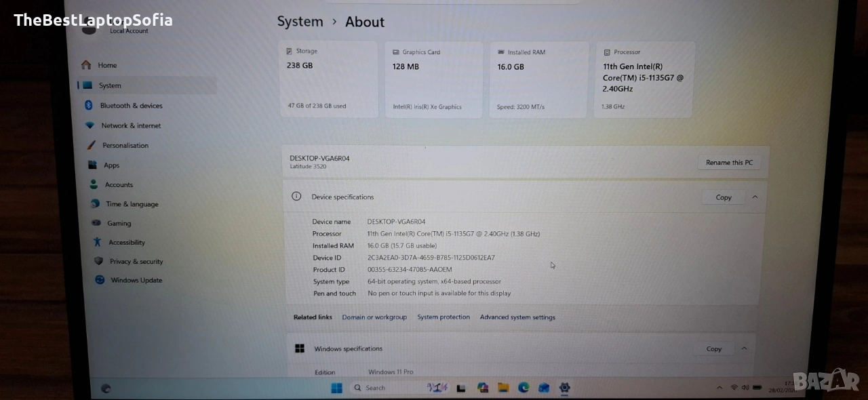
Task: Show hidden system tray icons
Action: tap(719, 388)
